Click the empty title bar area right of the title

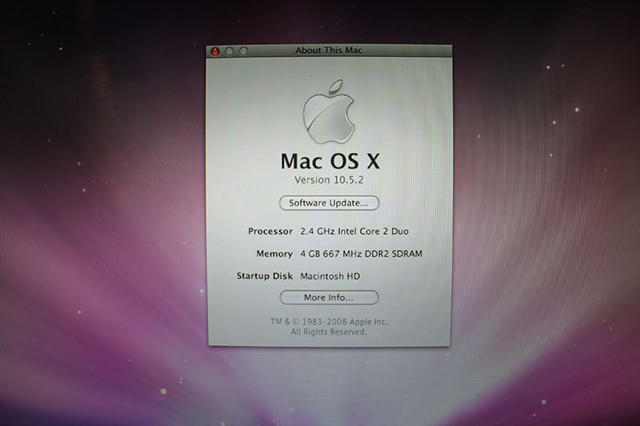[x=410, y=51]
